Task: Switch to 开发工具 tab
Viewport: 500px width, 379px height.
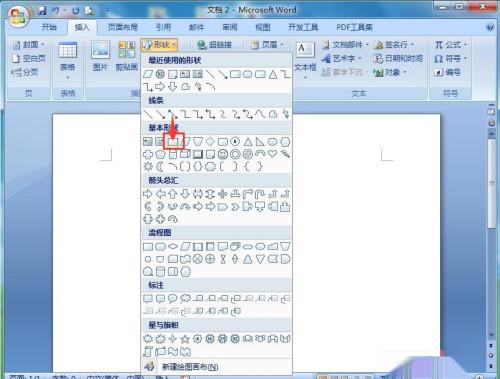Action: pyautogui.click(x=303, y=27)
